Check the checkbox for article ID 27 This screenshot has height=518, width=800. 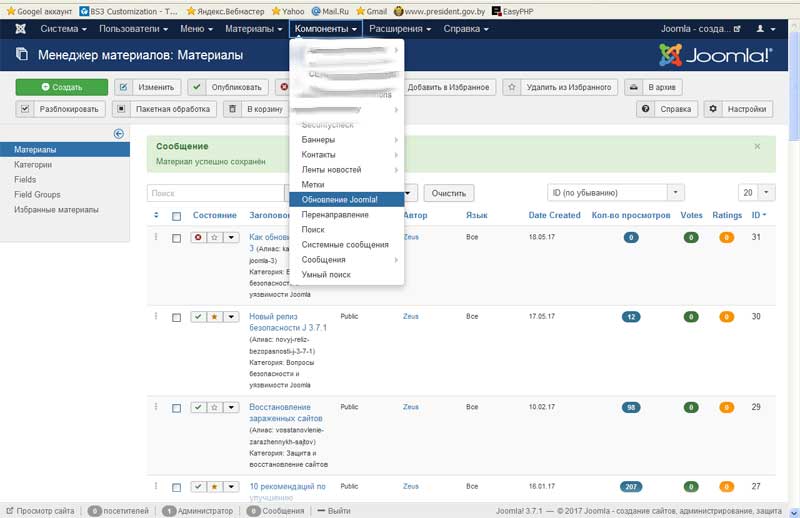click(x=177, y=488)
